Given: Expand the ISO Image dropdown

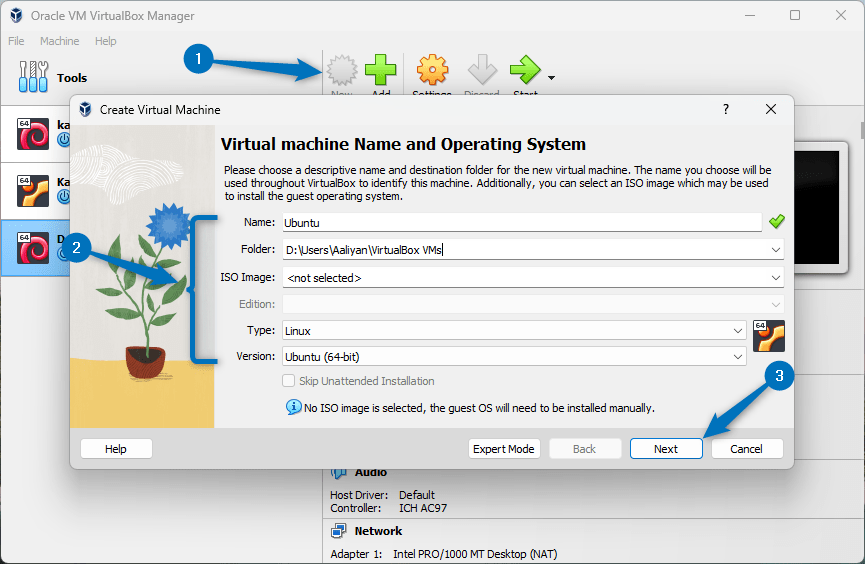Looking at the screenshot, I should click(776, 278).
